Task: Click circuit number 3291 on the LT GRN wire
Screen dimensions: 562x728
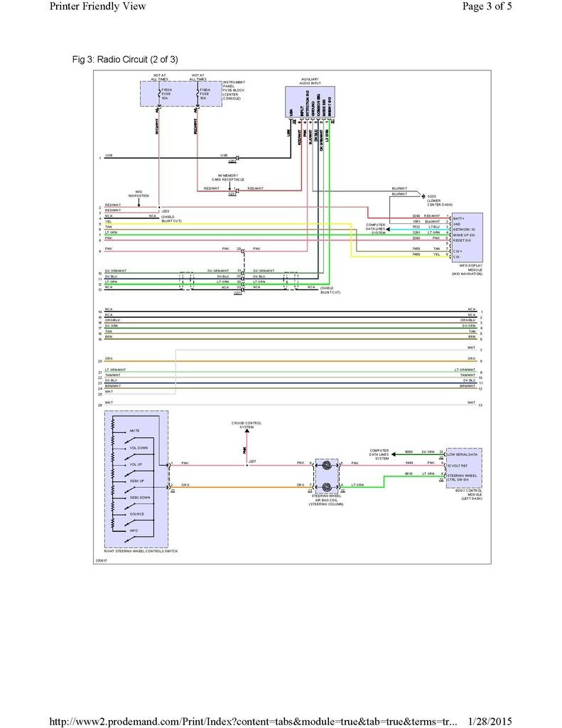Action: click(x=416, y=232)
